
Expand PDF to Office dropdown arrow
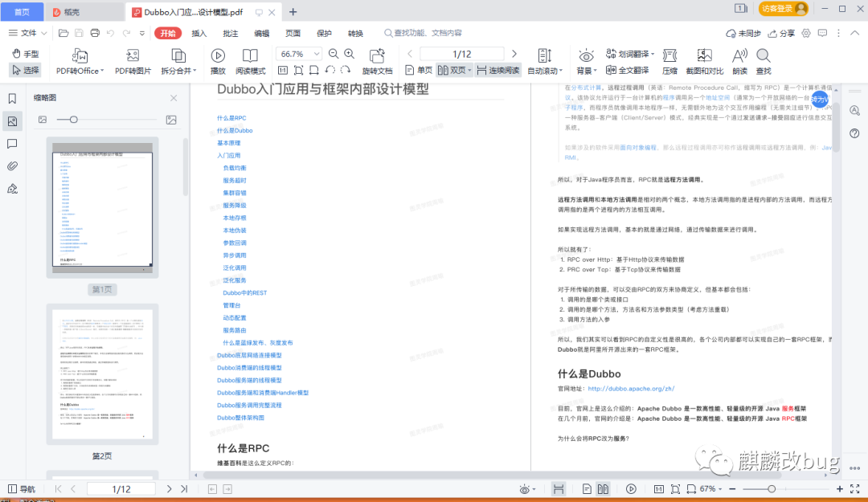(x=102, y=71)
